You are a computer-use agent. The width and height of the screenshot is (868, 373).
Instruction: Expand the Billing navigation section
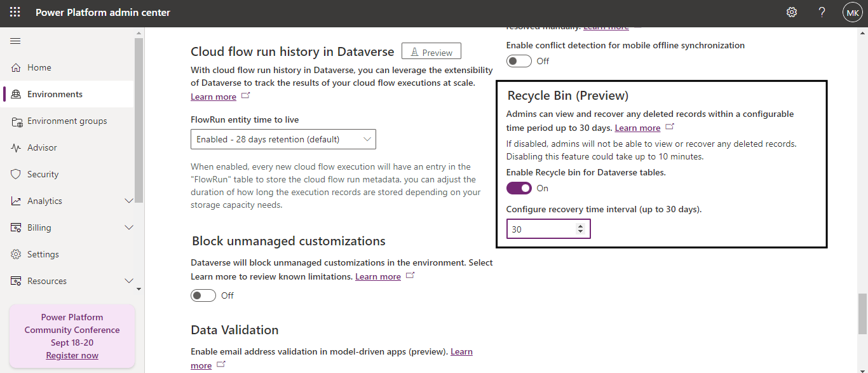129,227
